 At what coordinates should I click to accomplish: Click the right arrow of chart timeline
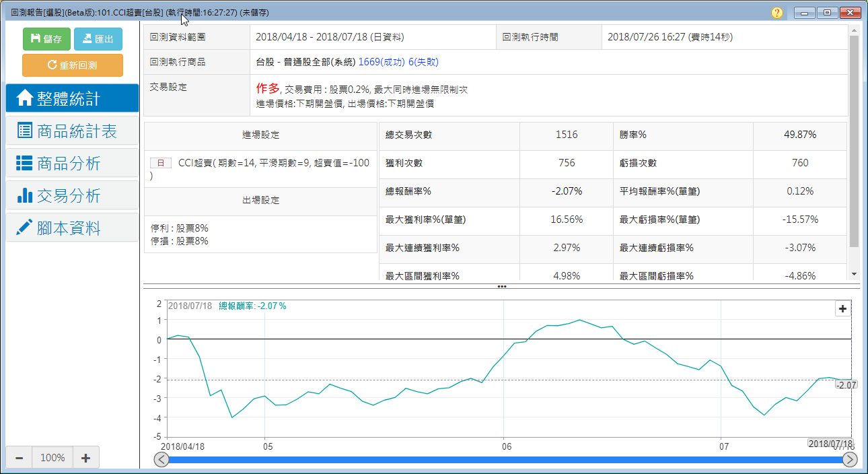tap(850, 460)
